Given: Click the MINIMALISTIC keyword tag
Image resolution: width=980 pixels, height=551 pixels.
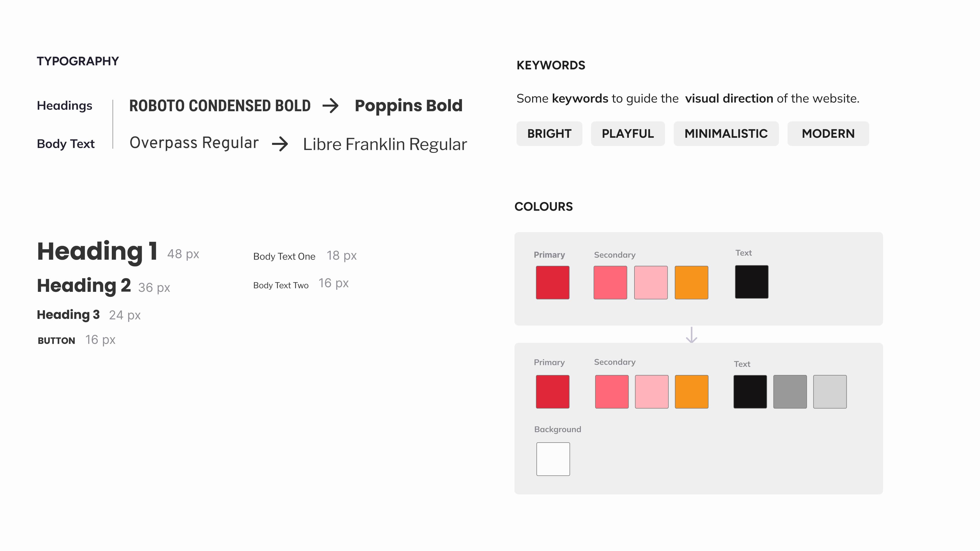Looking at the screenshot, I should (726, 134).
